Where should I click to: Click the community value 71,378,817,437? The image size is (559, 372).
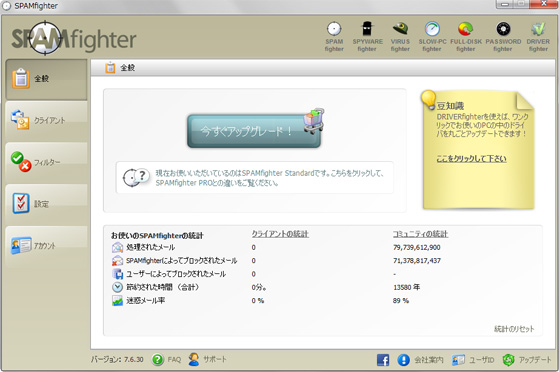pyautogui.click(x=417, y=261)
